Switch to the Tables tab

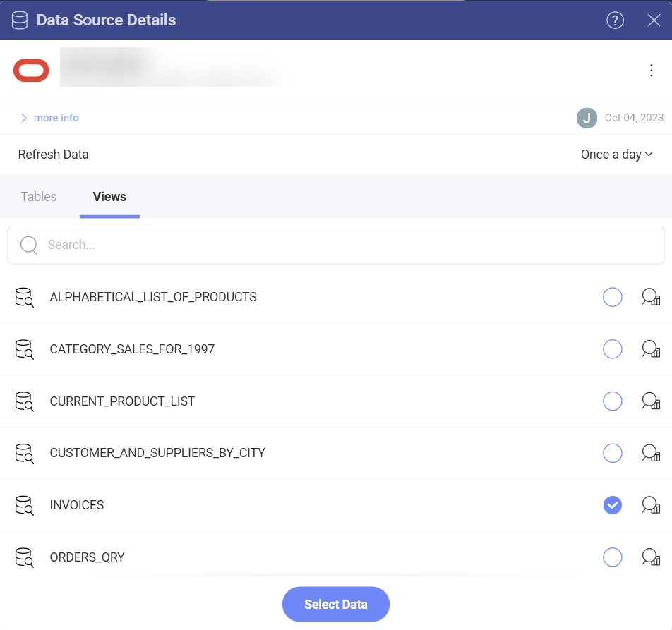click(39, 197)
